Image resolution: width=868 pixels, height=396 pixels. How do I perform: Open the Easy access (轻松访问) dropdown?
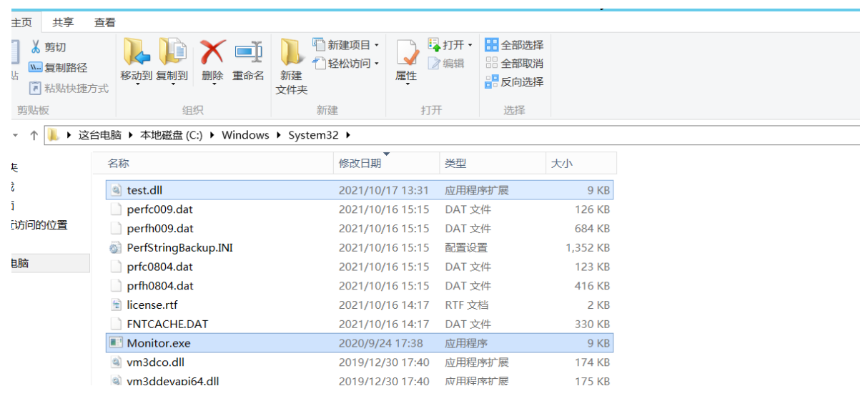pyautogui.click(x=377, y=64)
